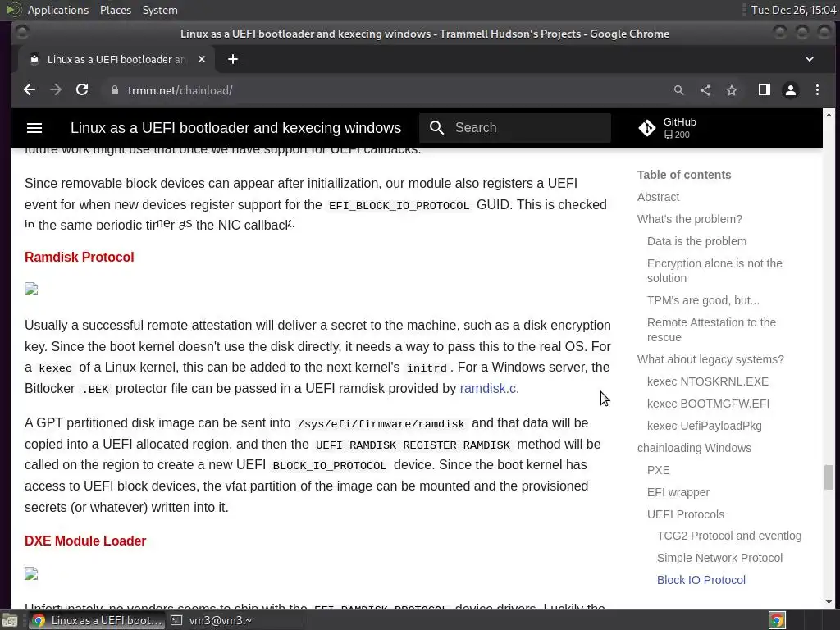Open Chrome three-dot menu
Image resolution: width=840 pixels, height=630 pixels.
tap(818, 90)
